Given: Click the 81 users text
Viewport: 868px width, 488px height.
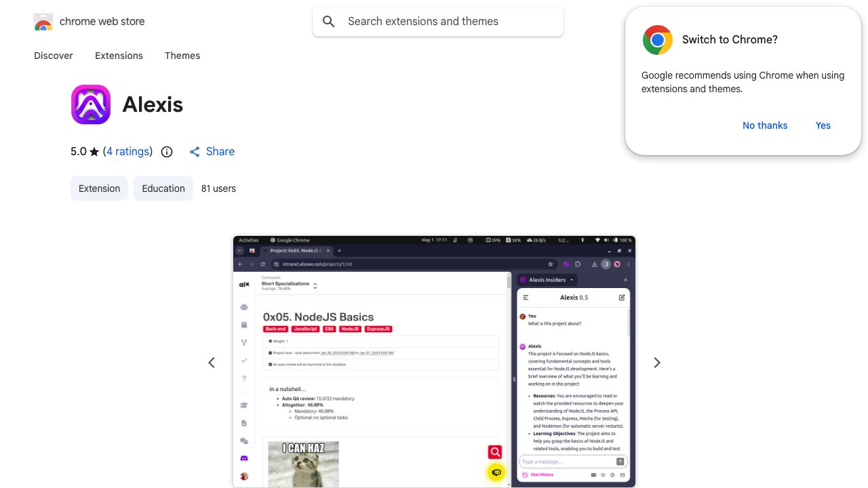Looking at the screenshot, I should click(218, 188).
